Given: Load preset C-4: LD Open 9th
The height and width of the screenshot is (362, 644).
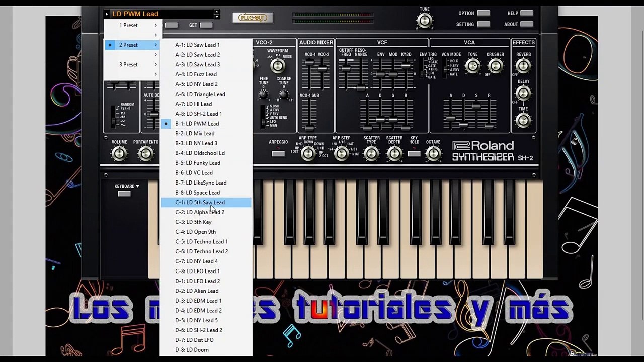Looking at the screenshot, I should pos(206,232).
